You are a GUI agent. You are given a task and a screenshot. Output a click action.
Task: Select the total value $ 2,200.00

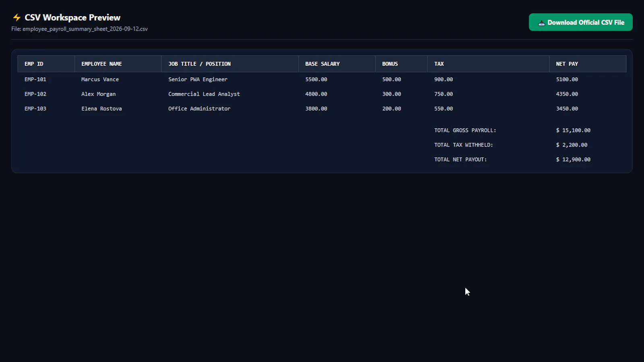click(572, 145)
